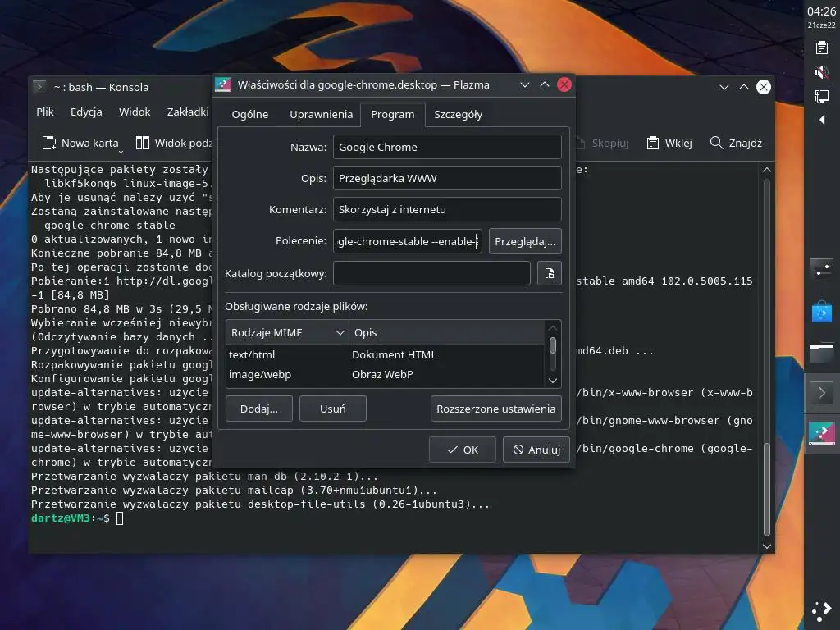Image resolution: width=840 pixels, height=630 pixels.
Task: Minimize the Konsole window with the down chevron
Action: [724, 87]
